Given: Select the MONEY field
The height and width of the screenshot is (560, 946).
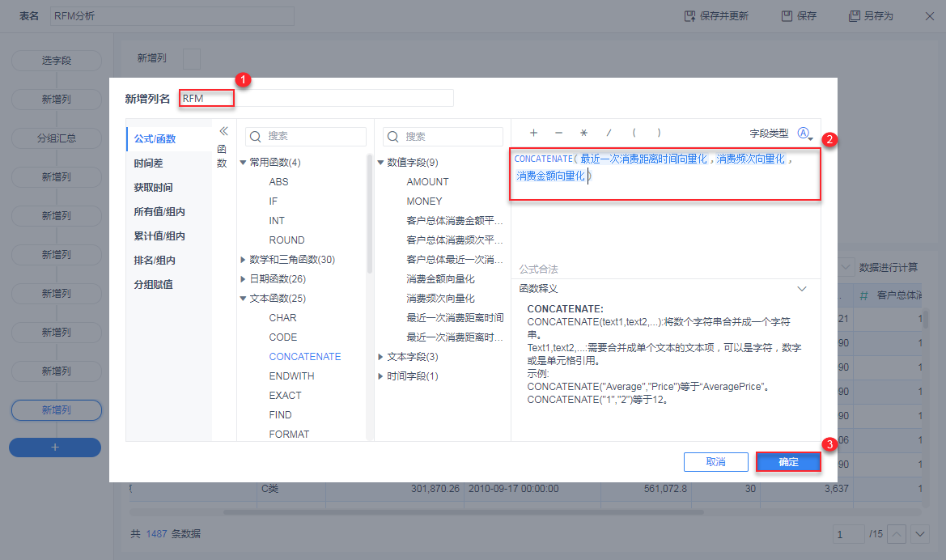Looking at the screenshot, I should [424, 201].
